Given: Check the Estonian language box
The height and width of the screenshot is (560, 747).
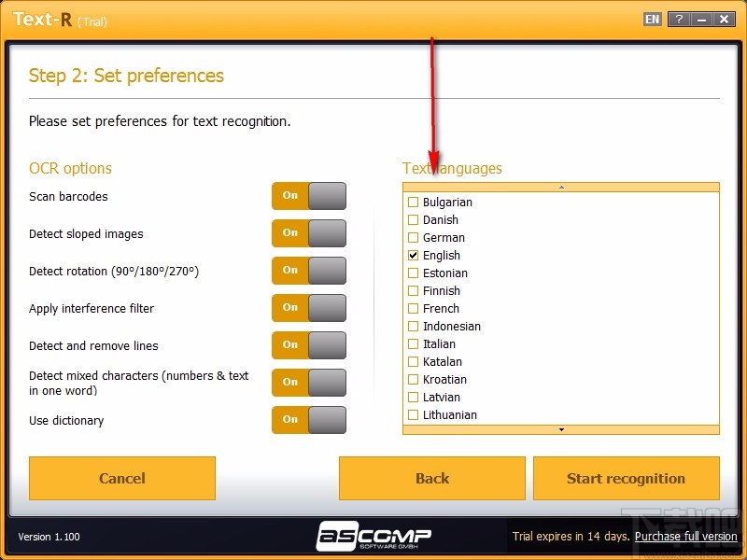Looking at the screenshot, I should pyautogui.click(x=413, y=273).
